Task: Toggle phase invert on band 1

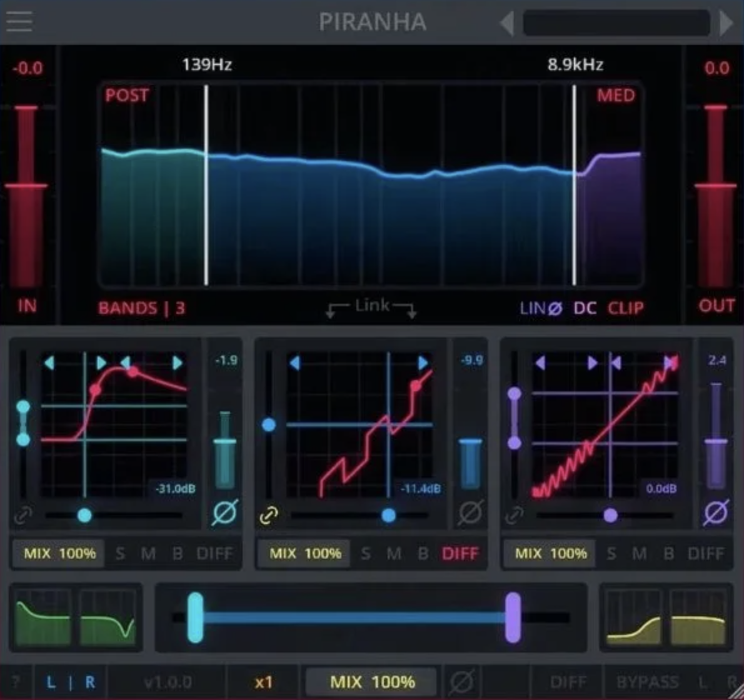Action: 225,512
